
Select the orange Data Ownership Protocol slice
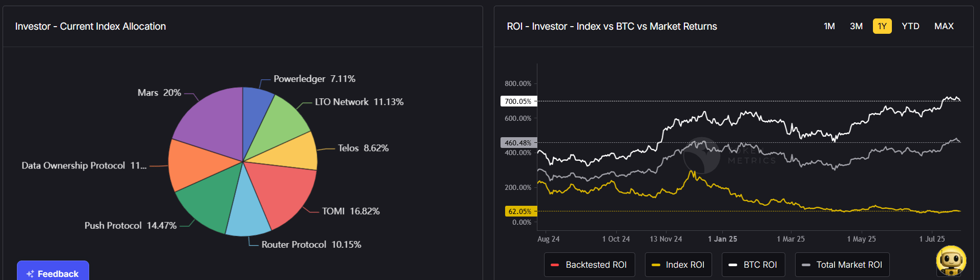point(195,164)
